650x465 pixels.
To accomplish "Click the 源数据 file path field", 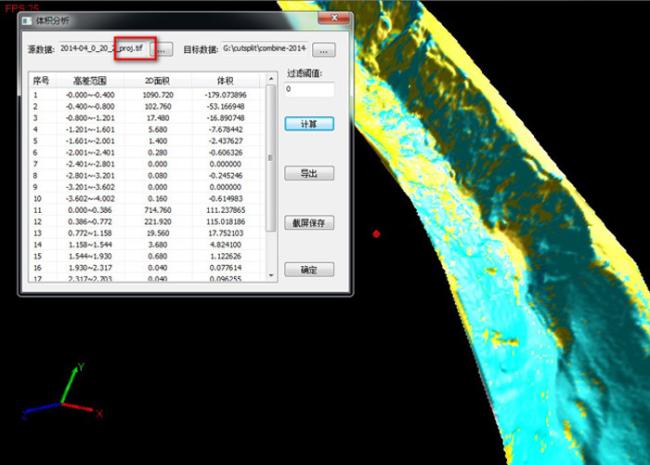I will 106,48.
